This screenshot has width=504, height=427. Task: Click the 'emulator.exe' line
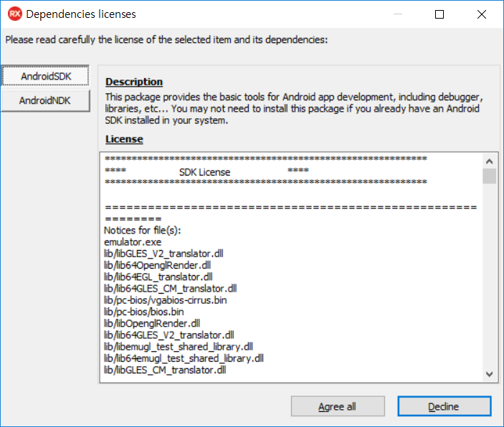point(133,242)
